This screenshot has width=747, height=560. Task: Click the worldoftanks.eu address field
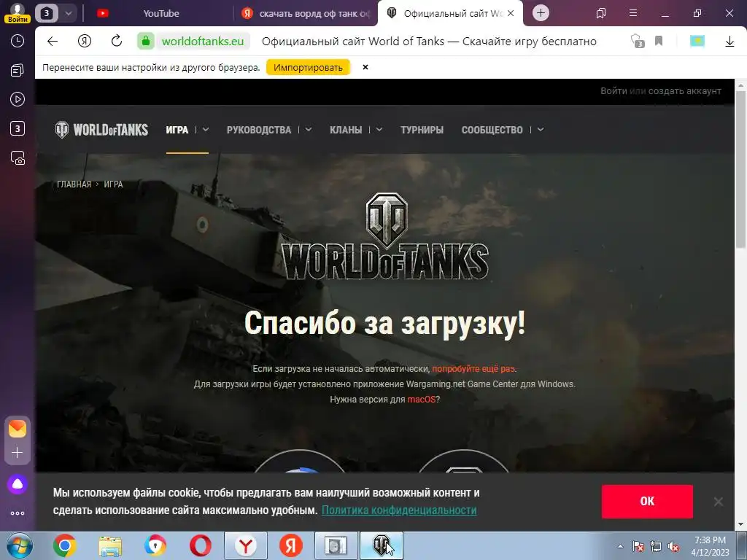pyautogui.click(x=203, y=42)
